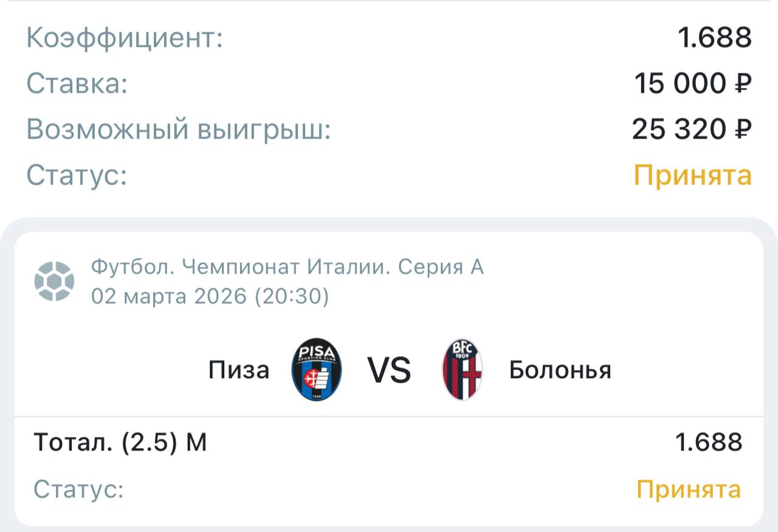
Task: Click the Коэффициент label
Action: (125, 38)
